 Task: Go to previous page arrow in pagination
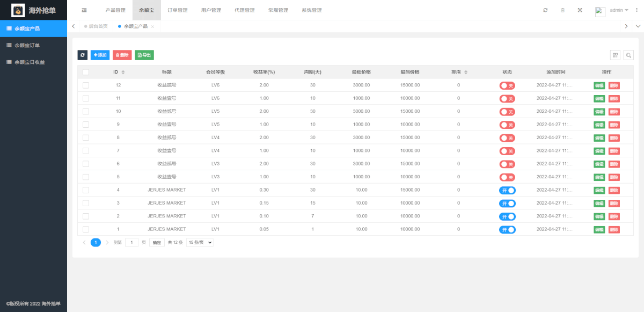pyautogui.click(x=84, y=242)
